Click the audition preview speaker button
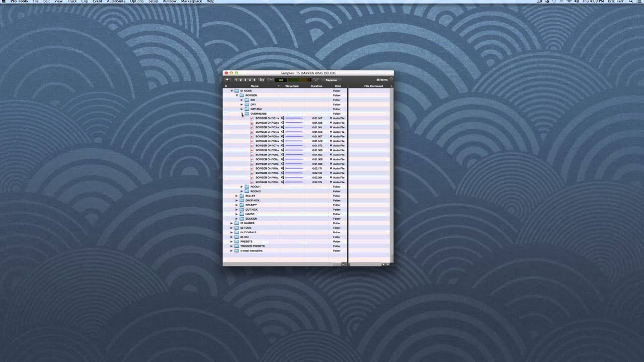644x362 pixels. tap(271, 80)
